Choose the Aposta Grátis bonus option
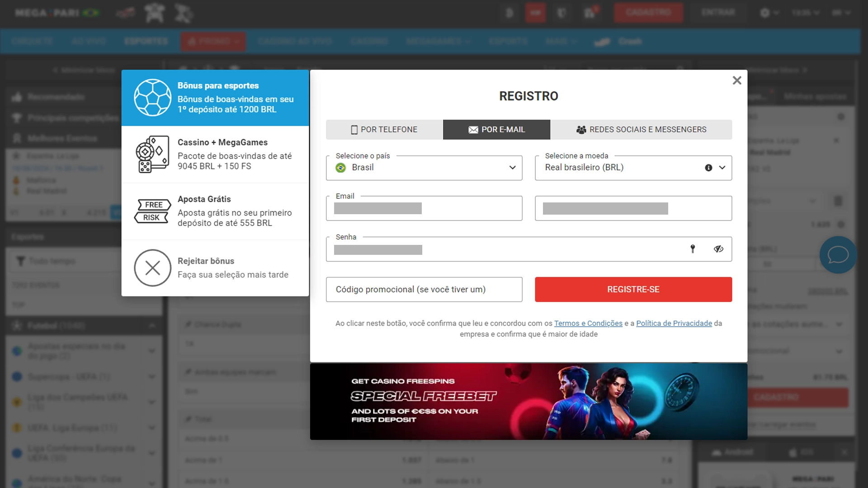 tap(215, 211)
